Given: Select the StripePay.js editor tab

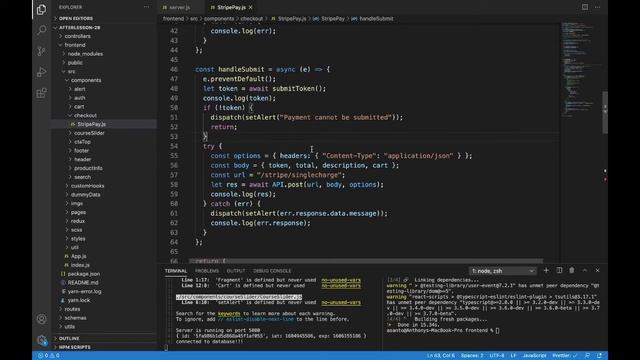Looking at the screenshot, I should [231, 7].
